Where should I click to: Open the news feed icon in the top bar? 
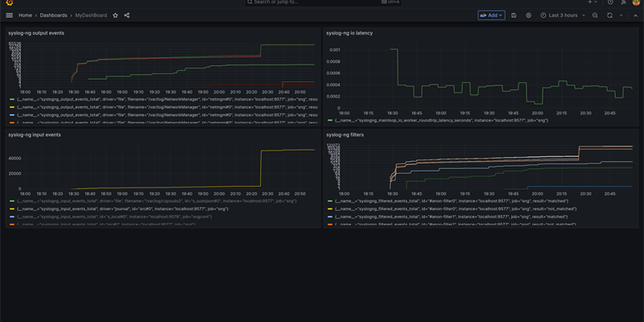tap(623, 2)
